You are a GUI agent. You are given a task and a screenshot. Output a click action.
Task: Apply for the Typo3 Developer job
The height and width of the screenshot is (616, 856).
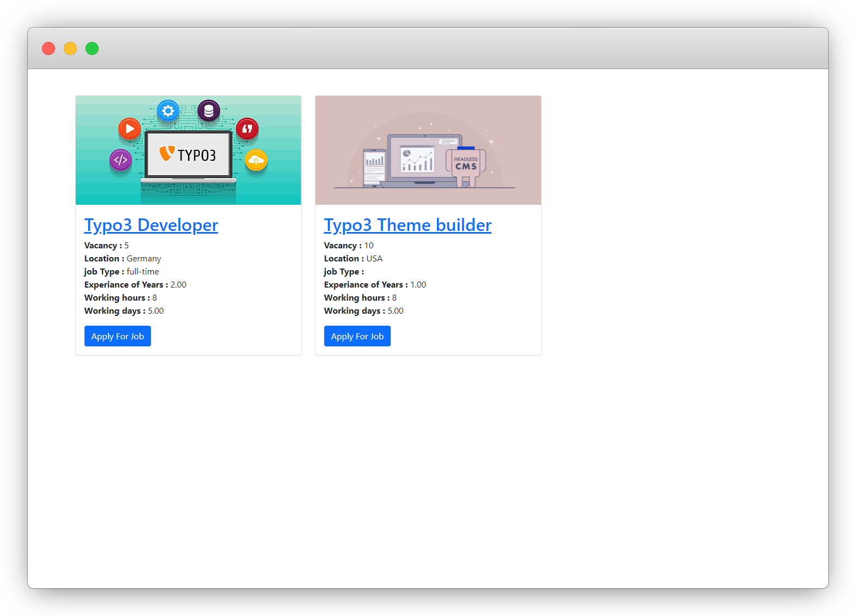point(118,336)
